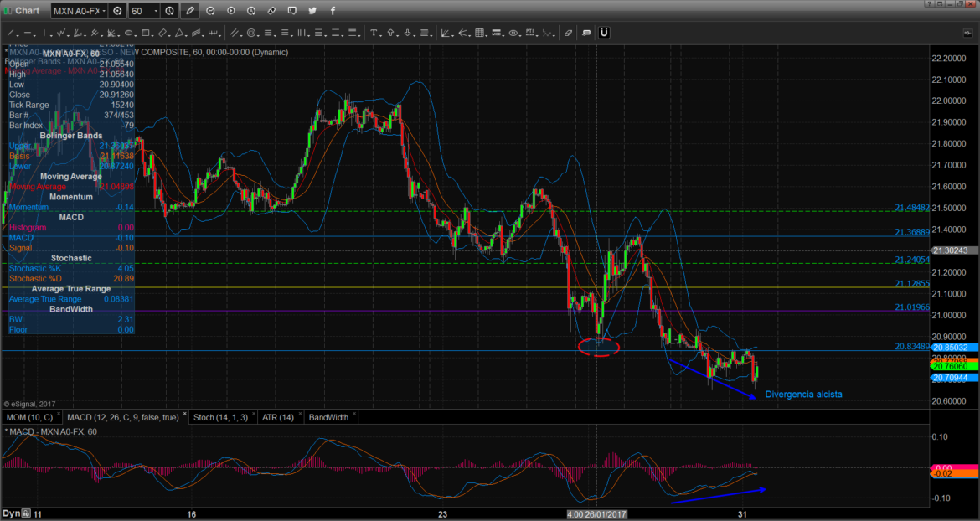Open the interval 60 dropdown arrow
Screen dimensions: 980x521
point(156,11)
